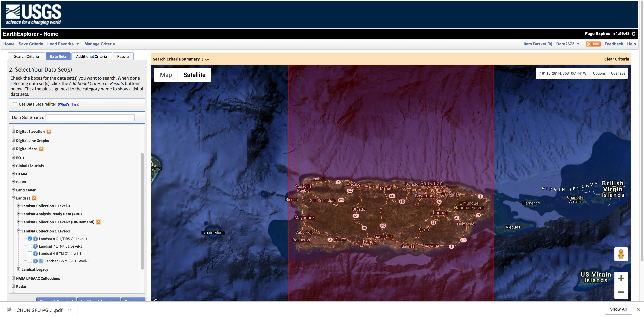Enable Use Data Set Prefilter
This screenshot has height=317, width=644.
(x=15, y=104)
